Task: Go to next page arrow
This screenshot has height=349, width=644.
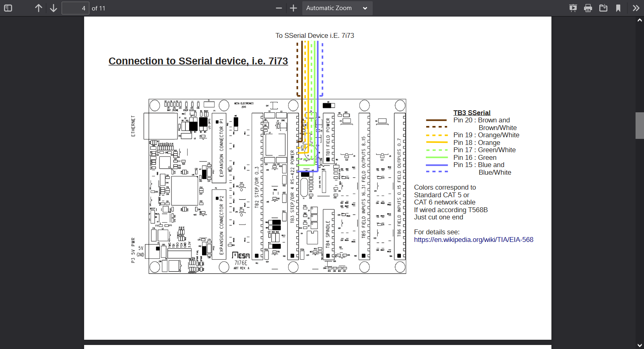Action: [x=54, y=8]
